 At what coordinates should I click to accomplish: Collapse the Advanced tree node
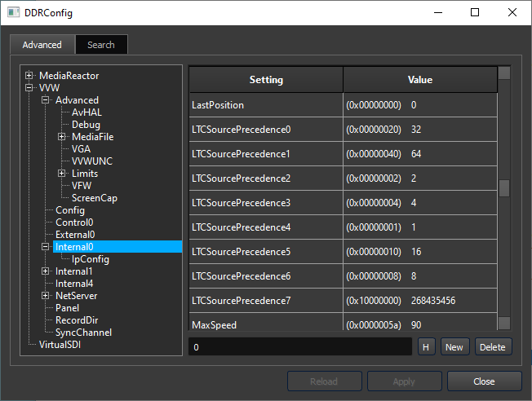[x=45, y=100]
